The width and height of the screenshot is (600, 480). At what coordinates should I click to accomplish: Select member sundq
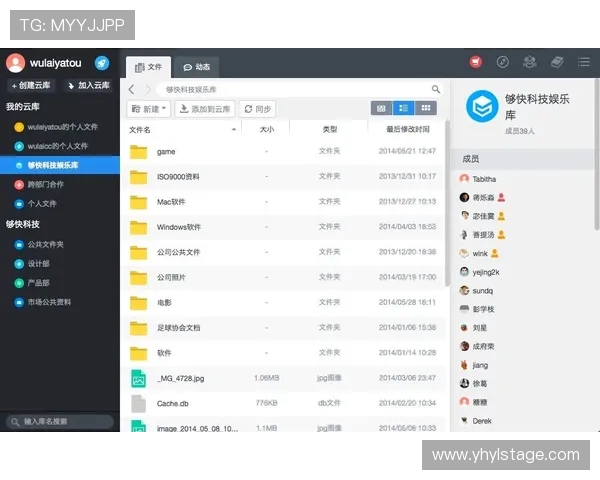tap(482, 291)
